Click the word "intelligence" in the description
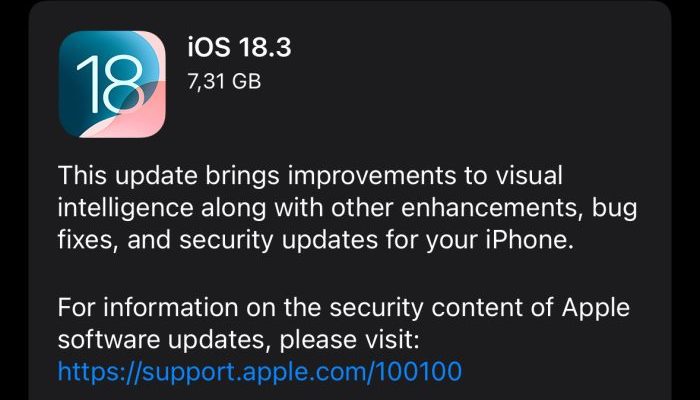700x400 pixels. coord(125,209)
